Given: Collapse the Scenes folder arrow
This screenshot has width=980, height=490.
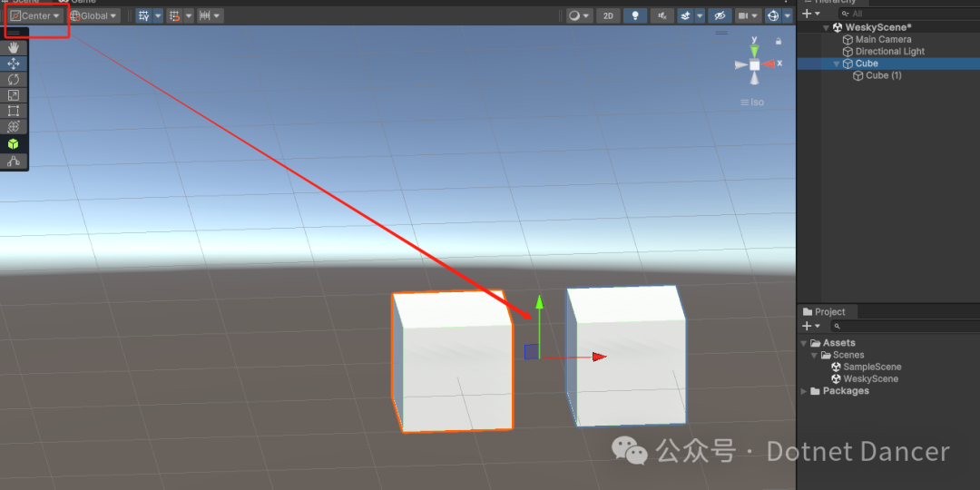Looking at the screenshot, I should 814,355.
